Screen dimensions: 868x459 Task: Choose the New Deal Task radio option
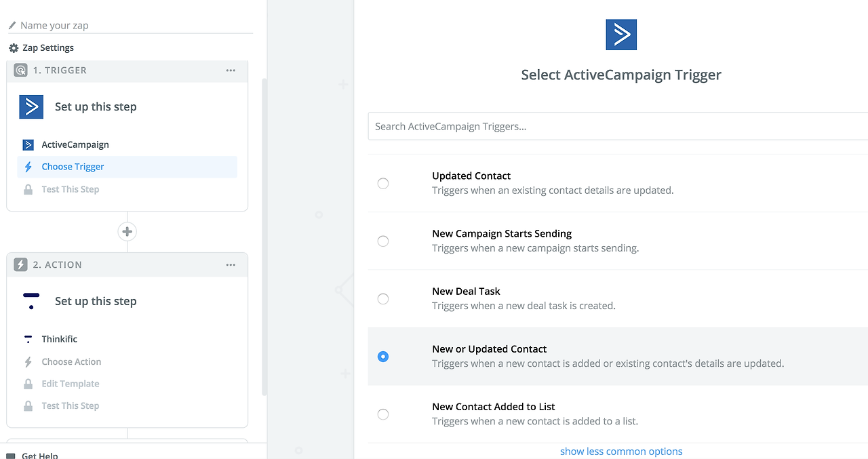click(x=383, y=298)
